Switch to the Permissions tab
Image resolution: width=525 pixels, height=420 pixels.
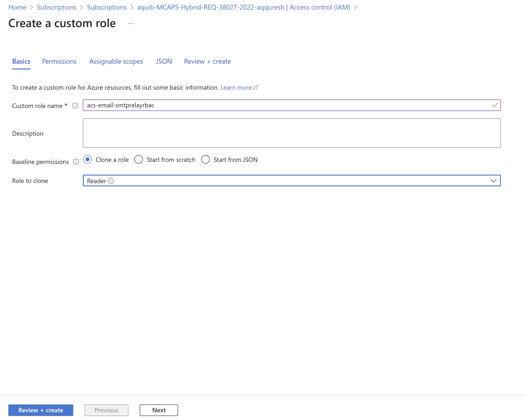click(x=59, y=61)
